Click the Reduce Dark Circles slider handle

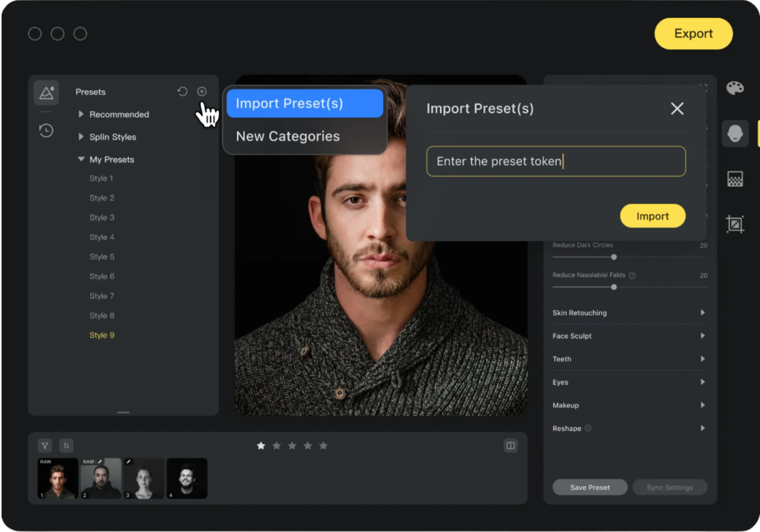coord(614,257)
